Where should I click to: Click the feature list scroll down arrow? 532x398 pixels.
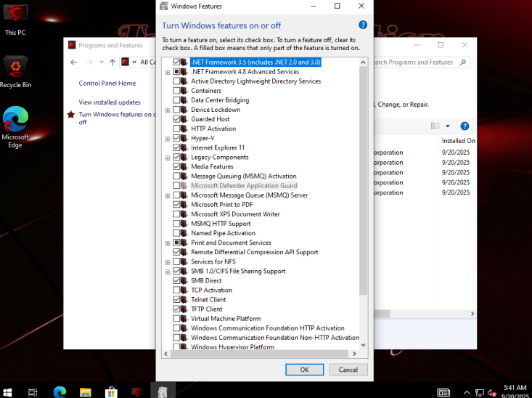point(363,345)
